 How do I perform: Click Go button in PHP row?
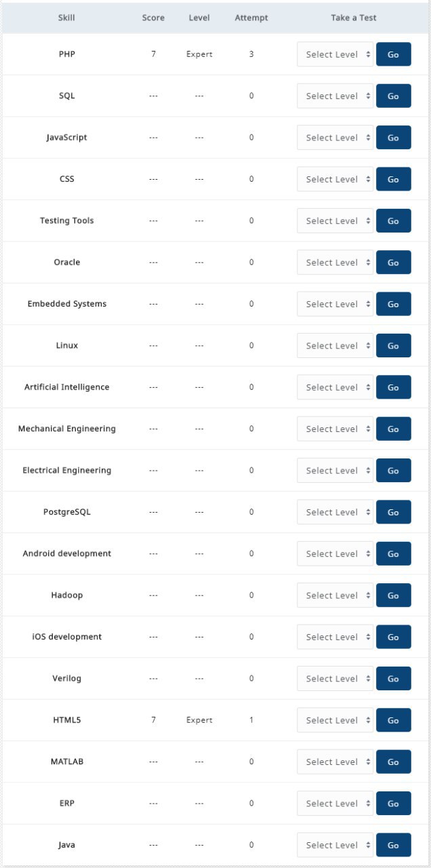[x=393, y=54]
